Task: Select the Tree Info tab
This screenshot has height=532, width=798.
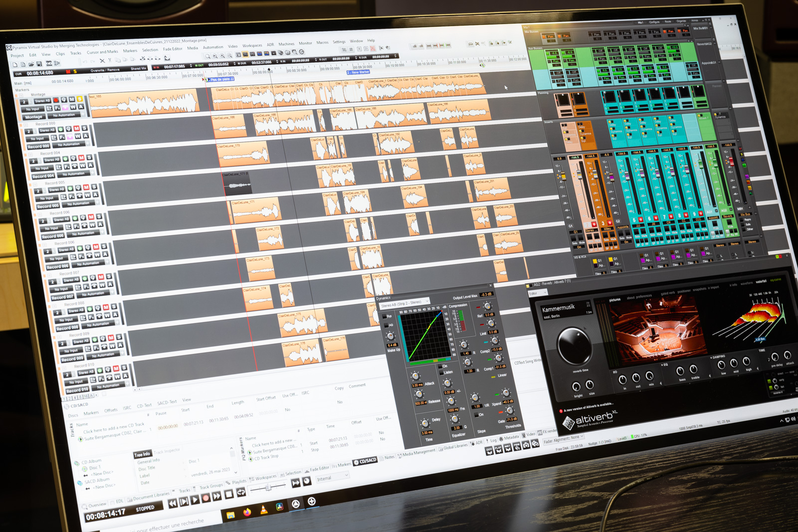Action: click(142, 454)
